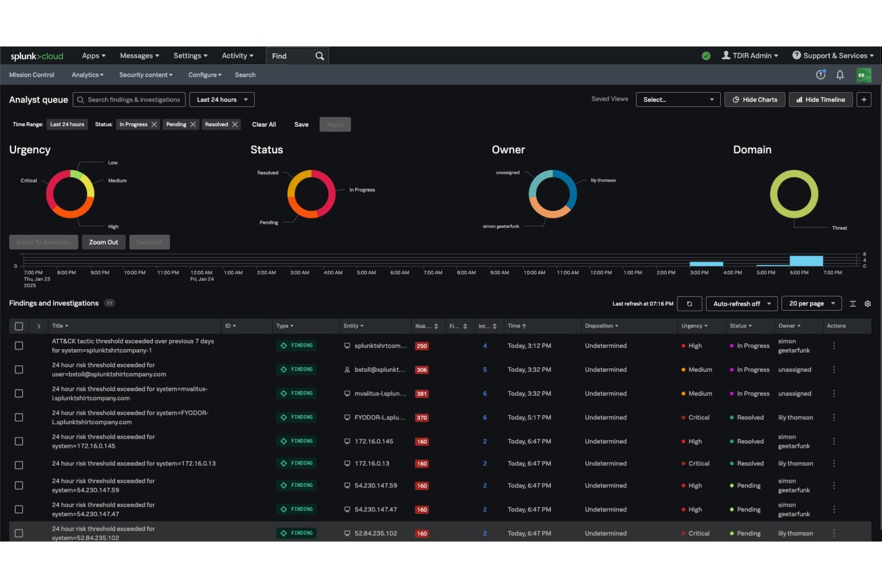This screenshot has height=588, width=882.
Task: Remove the Resolved status filter chip
Action: click(235, 125)
